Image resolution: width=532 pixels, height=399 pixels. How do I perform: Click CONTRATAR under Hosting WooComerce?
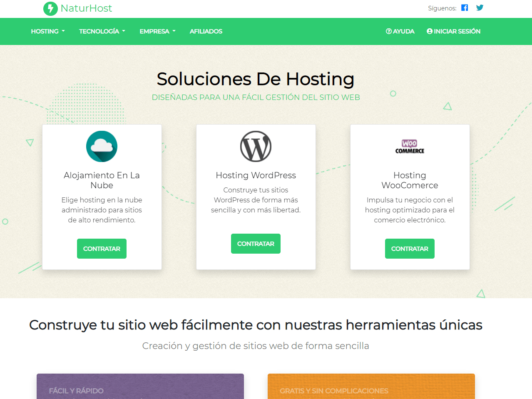(410, 249)
